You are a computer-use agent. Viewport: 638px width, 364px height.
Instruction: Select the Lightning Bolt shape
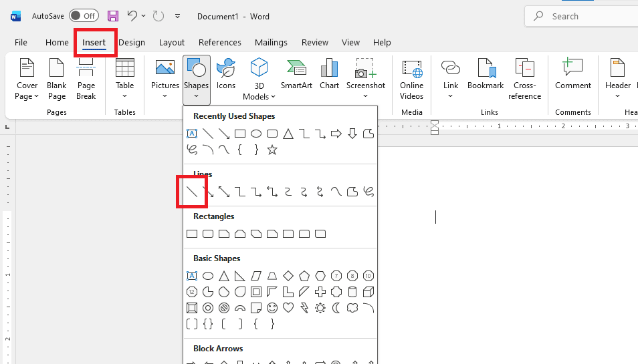(x=304, y=308)
